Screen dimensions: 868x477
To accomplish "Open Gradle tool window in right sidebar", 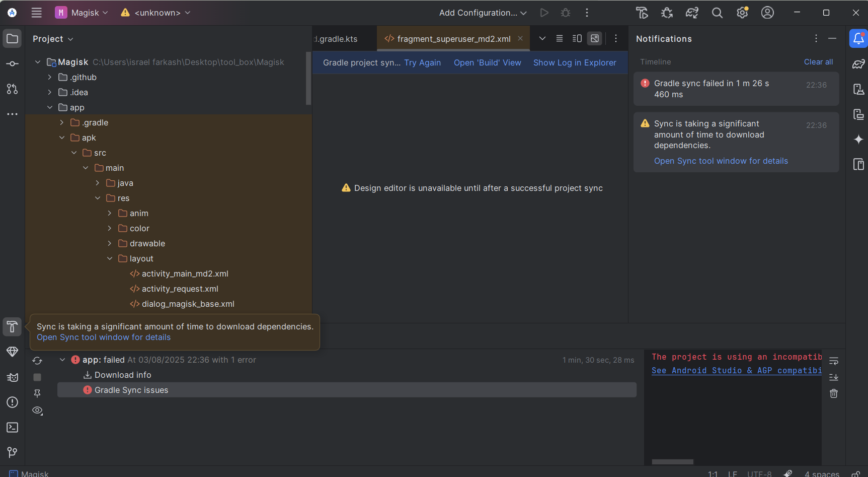I will (x=858, y=64).
